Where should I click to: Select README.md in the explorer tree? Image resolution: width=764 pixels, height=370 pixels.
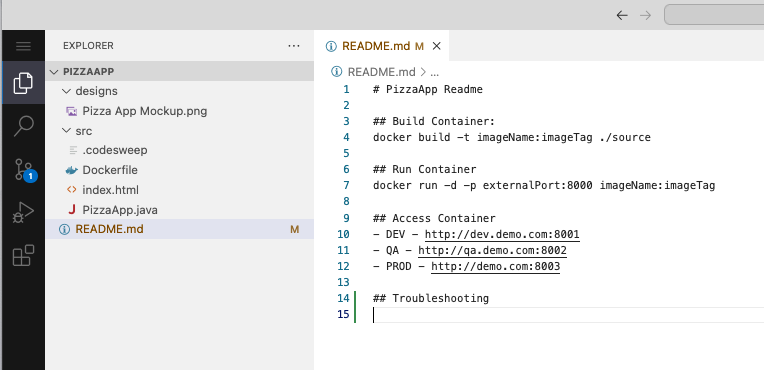(179, 229)
